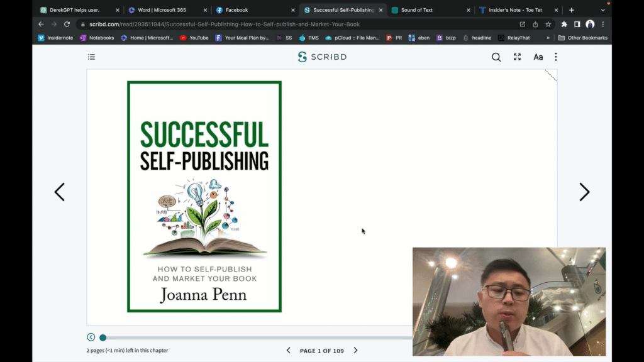Open the YouTube bookmark
Viewport: 644px width, 362px height.
194,38
